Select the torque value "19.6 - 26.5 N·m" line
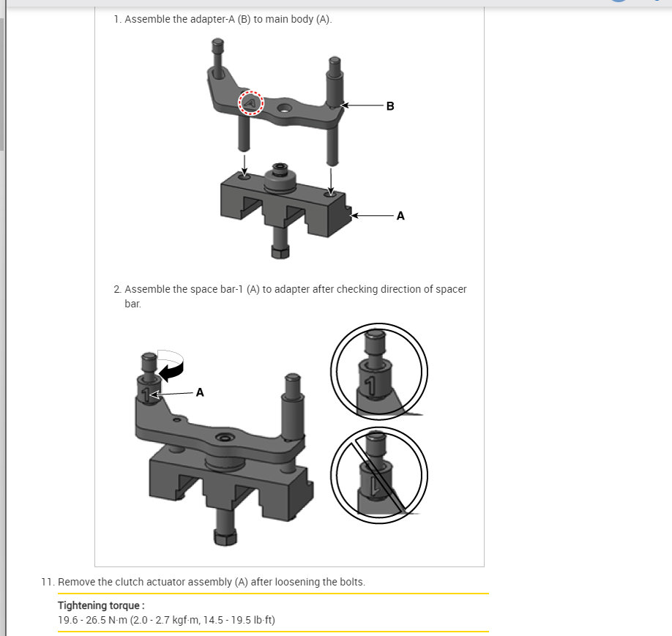The width and height of the screenshot is (672, 636). point(166,620)
